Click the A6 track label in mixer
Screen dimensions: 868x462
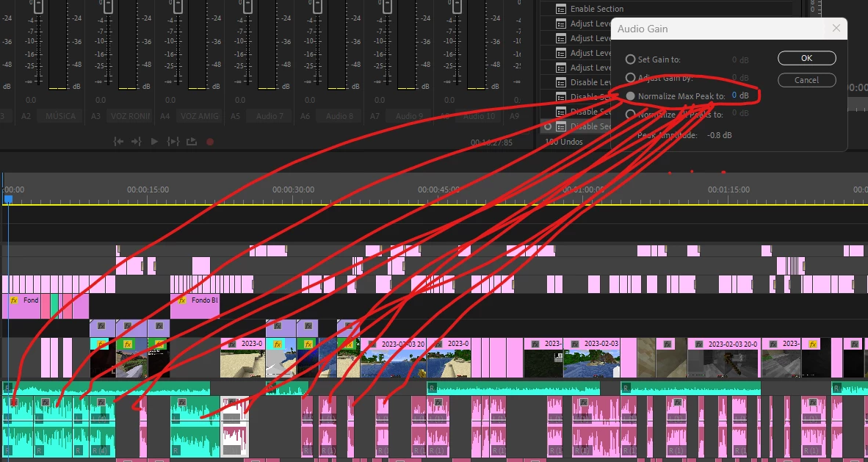[305, 116]
